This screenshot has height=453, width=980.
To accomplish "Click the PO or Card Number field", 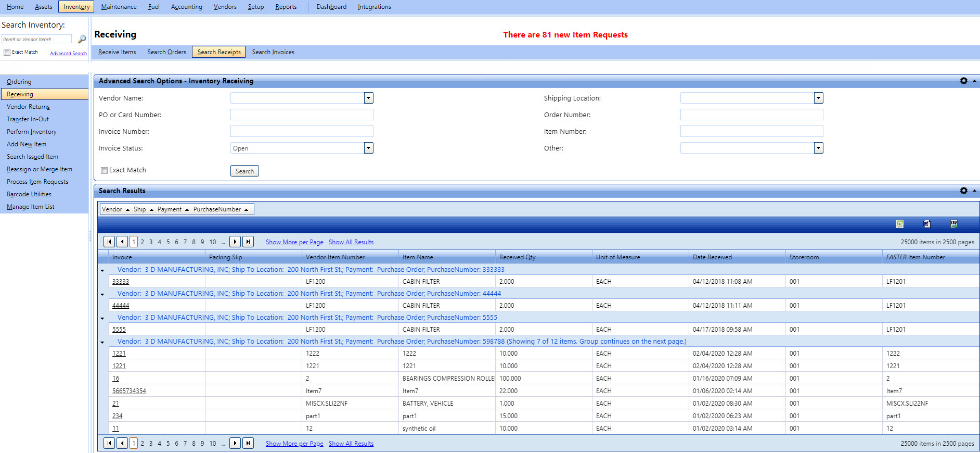I will (x=302, y=115).
